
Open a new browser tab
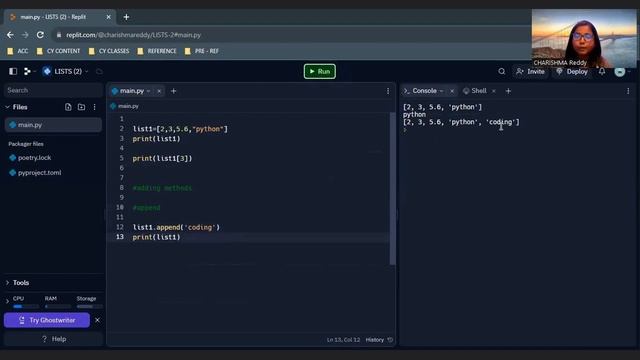point(126,17)
